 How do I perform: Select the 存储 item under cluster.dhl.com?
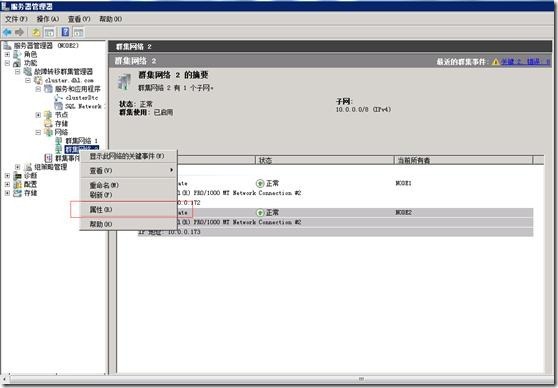(61, 124)
